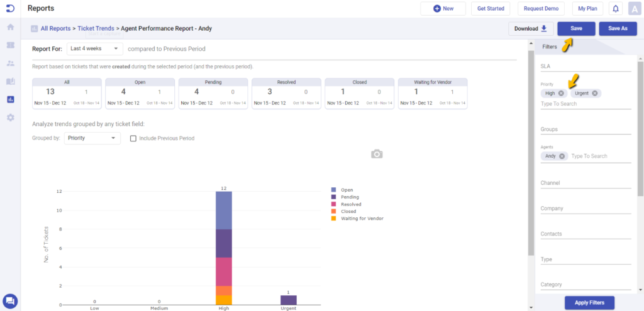Open the chat support bubble icon
Viewport: 644px width, 311px height.
(x=10, y=301)
